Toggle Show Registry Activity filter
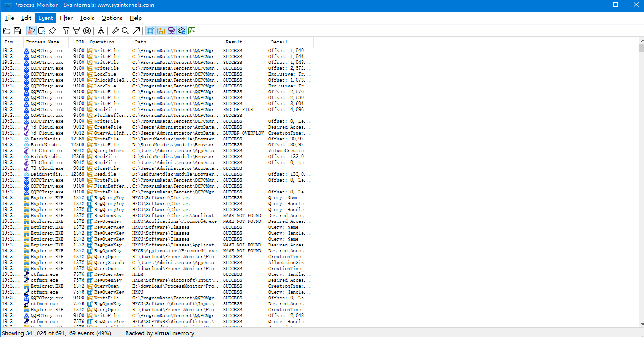Screen dimensions: 644x337 [151, 31]
